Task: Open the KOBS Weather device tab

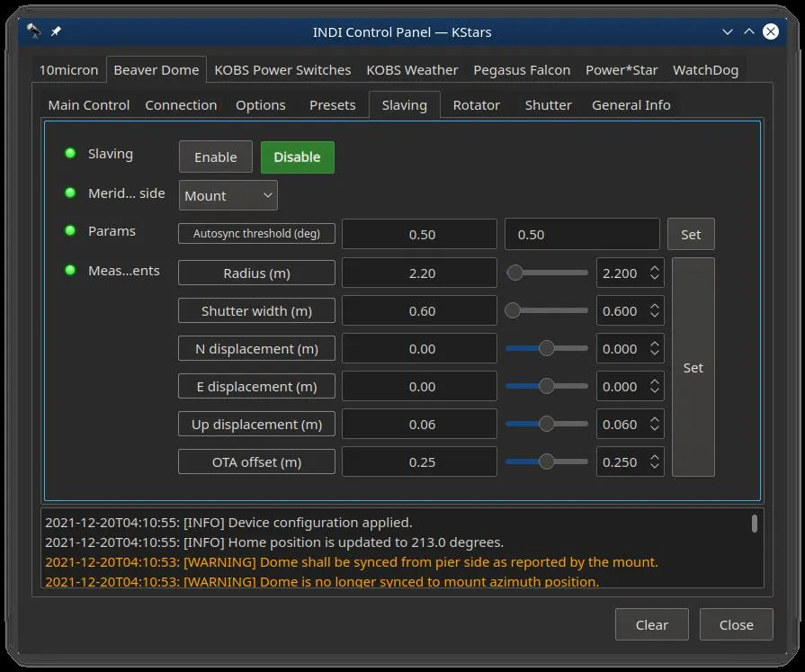Action: (x=412, y=70)
